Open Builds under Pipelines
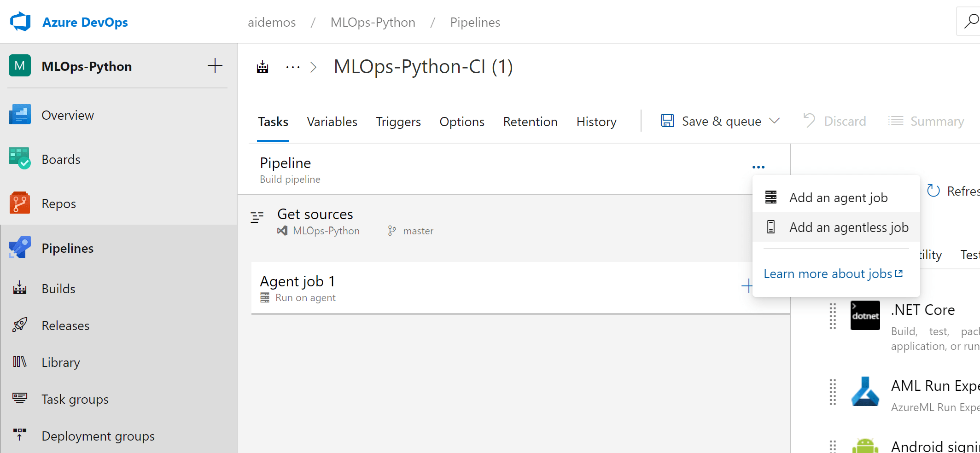The width and height of the screenshot is (980, 453). 58,289
